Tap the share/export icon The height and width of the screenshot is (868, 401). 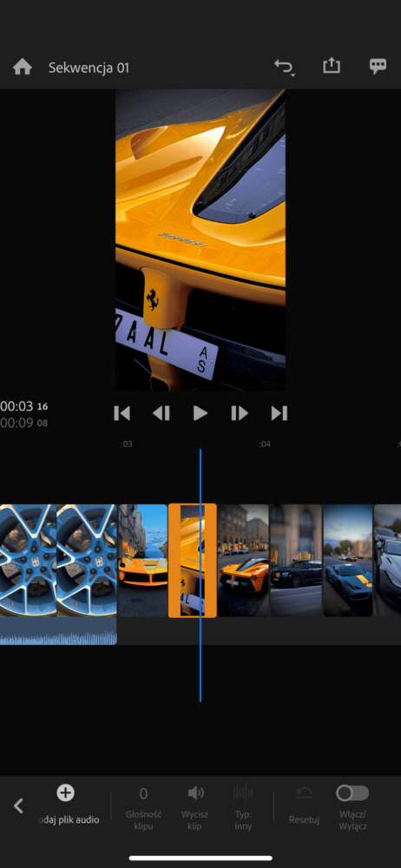[x=332, y=67]
